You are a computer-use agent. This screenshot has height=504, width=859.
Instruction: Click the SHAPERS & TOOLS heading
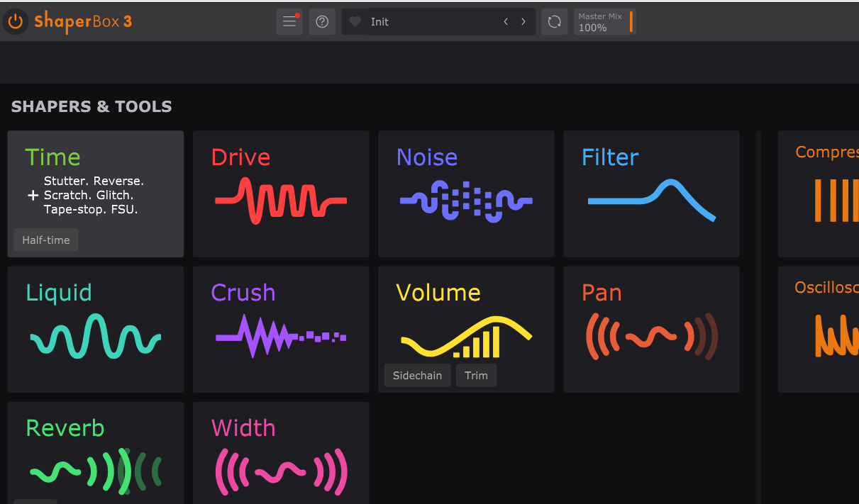[92, 107]
